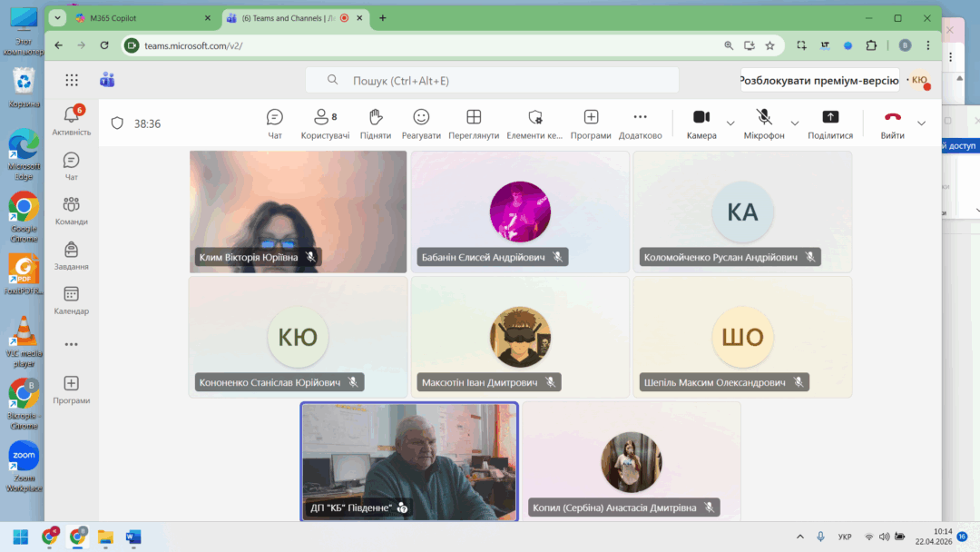Expand camera options dropdown arrow
The image size is (980, 552).
click(x=730, y=123)
